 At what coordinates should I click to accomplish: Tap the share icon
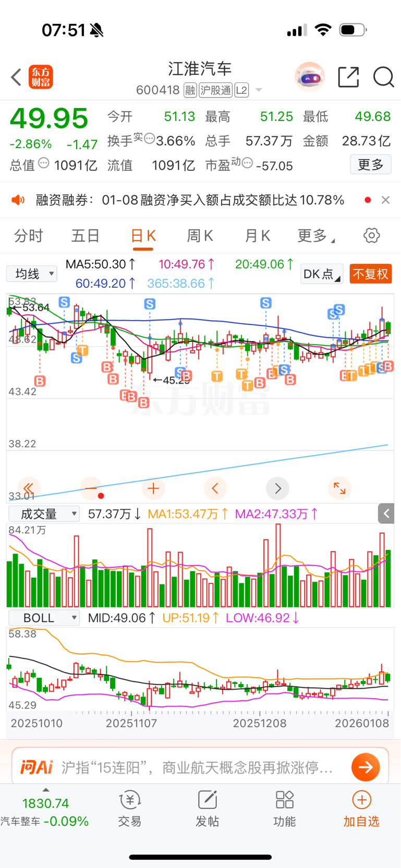tap(348, 77)
